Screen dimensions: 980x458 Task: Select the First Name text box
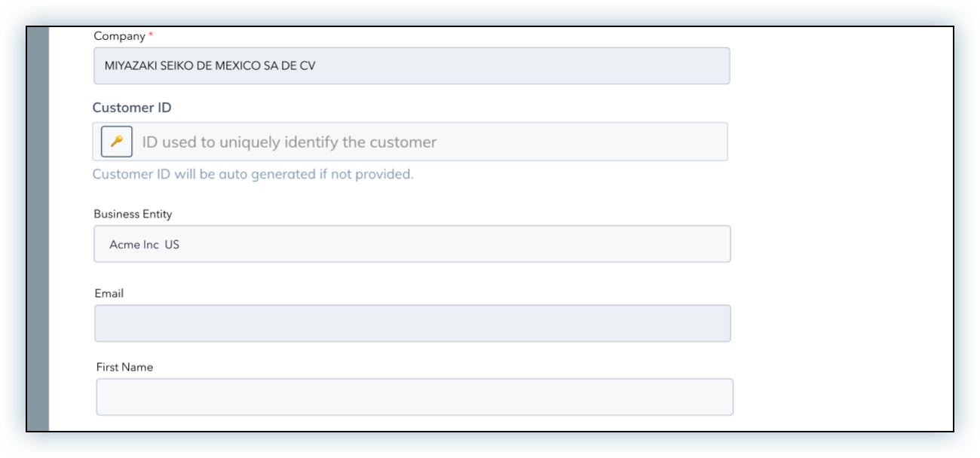[x=414, y=397]
